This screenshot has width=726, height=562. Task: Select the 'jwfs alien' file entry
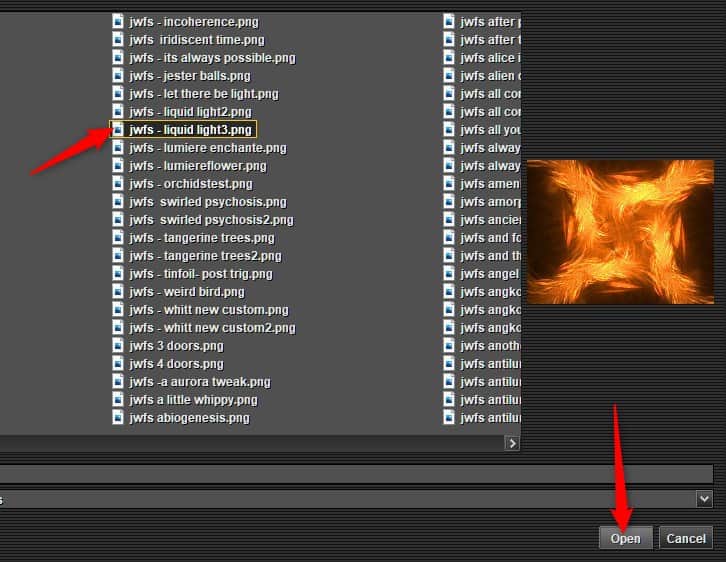(490, 75)
